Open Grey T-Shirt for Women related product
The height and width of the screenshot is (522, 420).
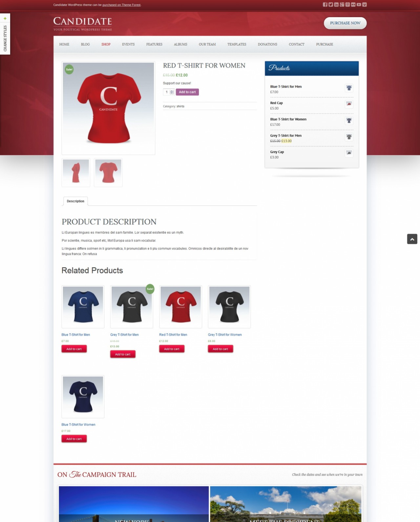pyautogui.click(x=225, y=335)
